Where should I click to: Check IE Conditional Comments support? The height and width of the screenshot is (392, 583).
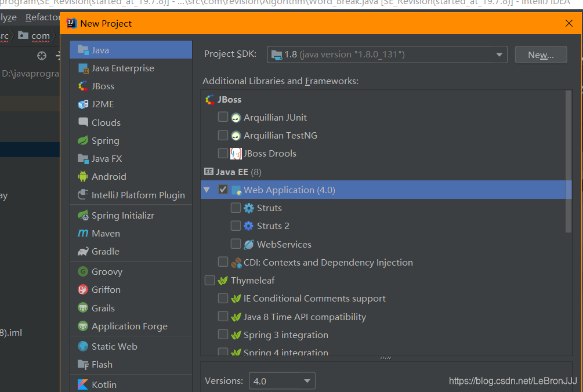pyautogui.click(x=223, y=298)
